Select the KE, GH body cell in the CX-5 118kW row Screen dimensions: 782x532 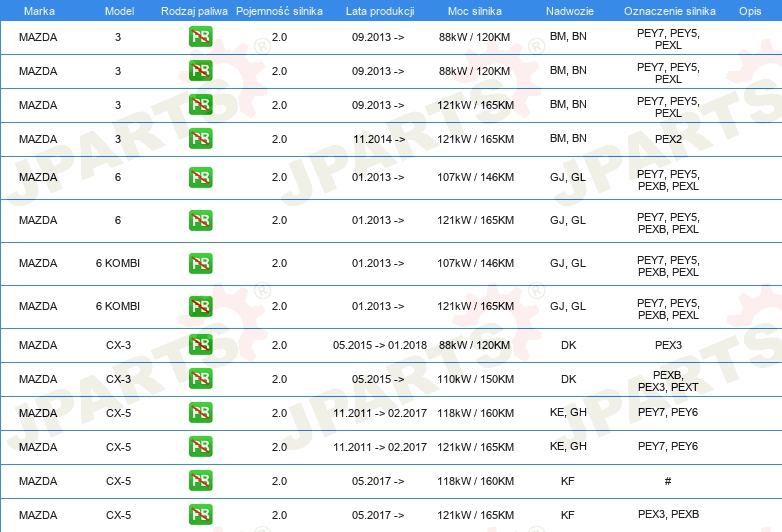tap(568, 412)
